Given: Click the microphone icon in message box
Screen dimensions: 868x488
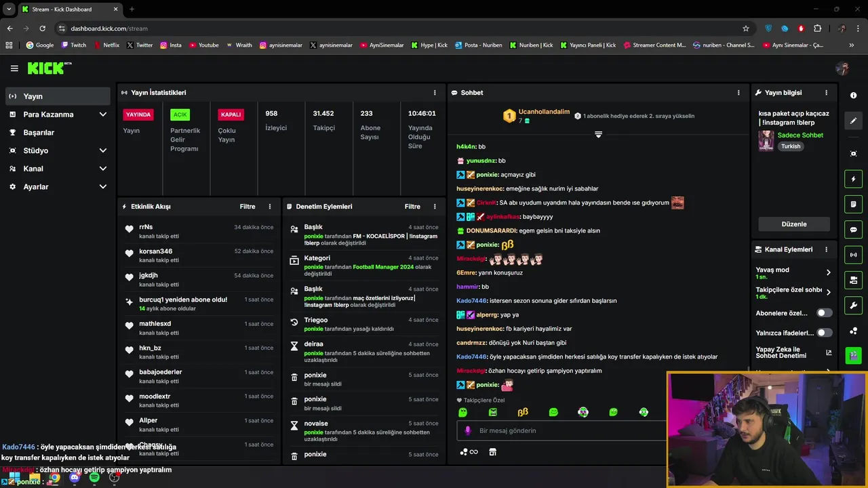Looking at the screenshot, I should pos(468,430).
